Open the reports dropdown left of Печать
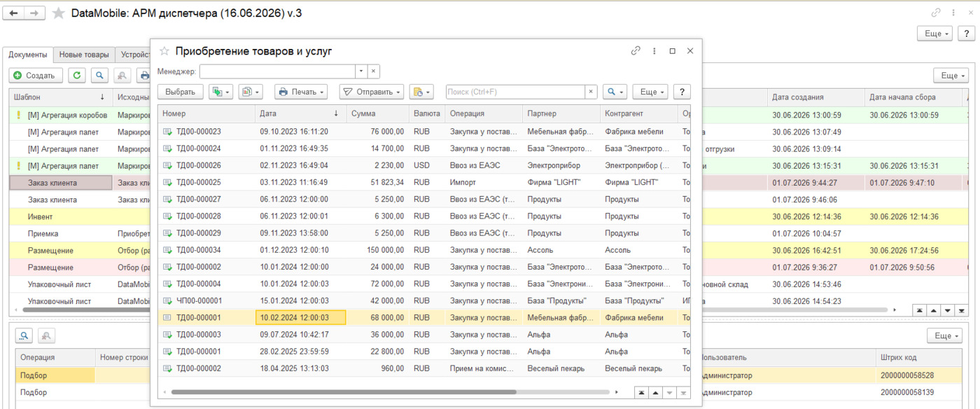980x409 pixels. click(x=250, y=92)
